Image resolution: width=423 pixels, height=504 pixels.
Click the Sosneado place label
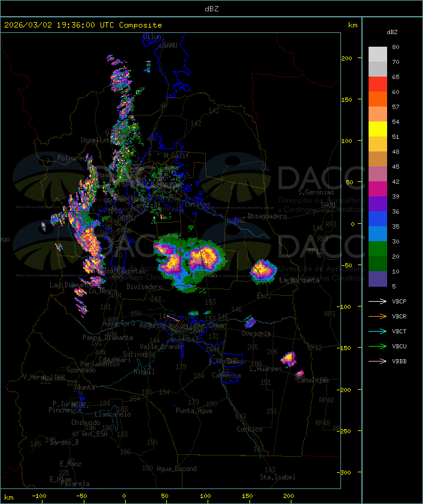(x=81, y=370)
